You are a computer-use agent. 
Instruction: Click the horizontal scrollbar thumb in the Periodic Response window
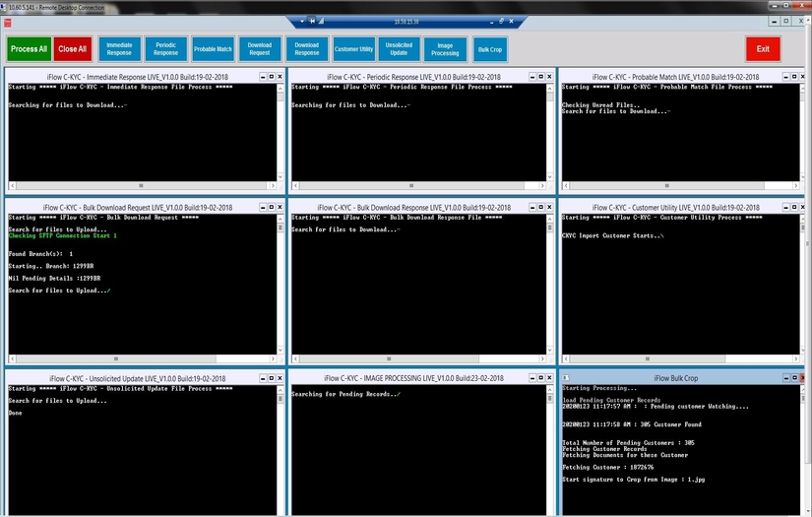(x=411, y=185)
